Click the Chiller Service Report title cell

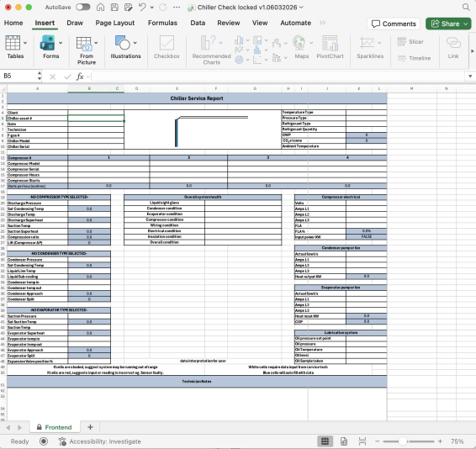pyautogui.click(x=197, y=98)
